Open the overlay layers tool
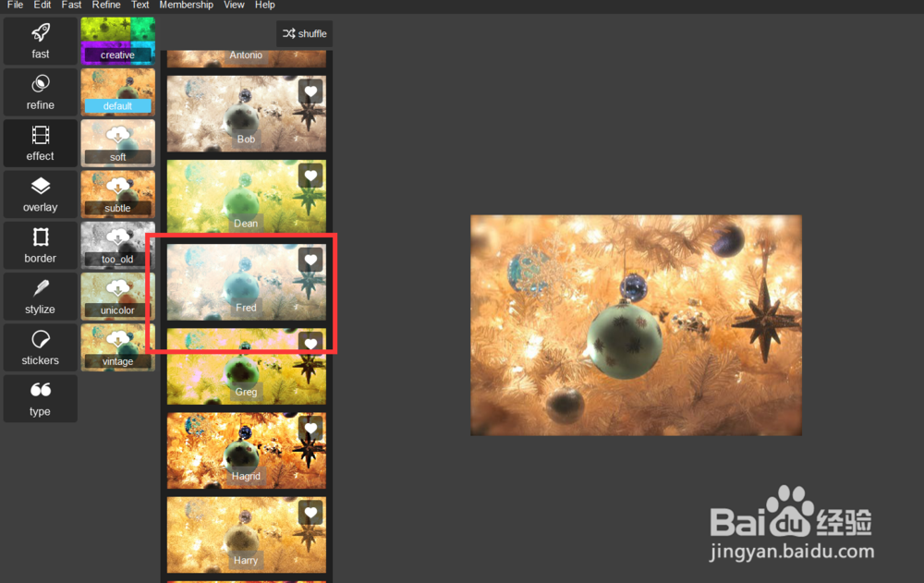 (x=40, y=195)
